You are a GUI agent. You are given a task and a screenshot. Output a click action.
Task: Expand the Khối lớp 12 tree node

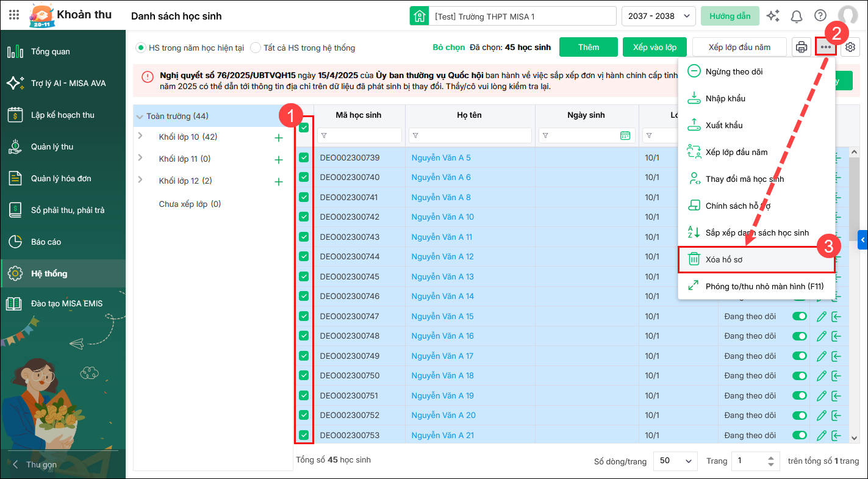[x=140, y=180]
